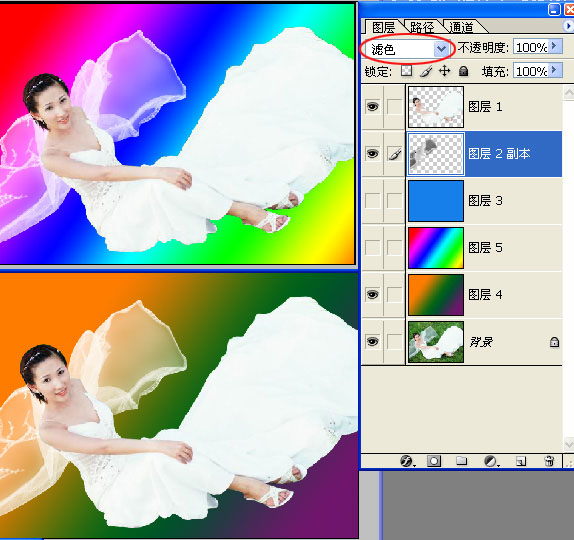The image size is (574, 540).
Task: Expand the 填充 fill slider arrow
Action: (x=555, y=70)
